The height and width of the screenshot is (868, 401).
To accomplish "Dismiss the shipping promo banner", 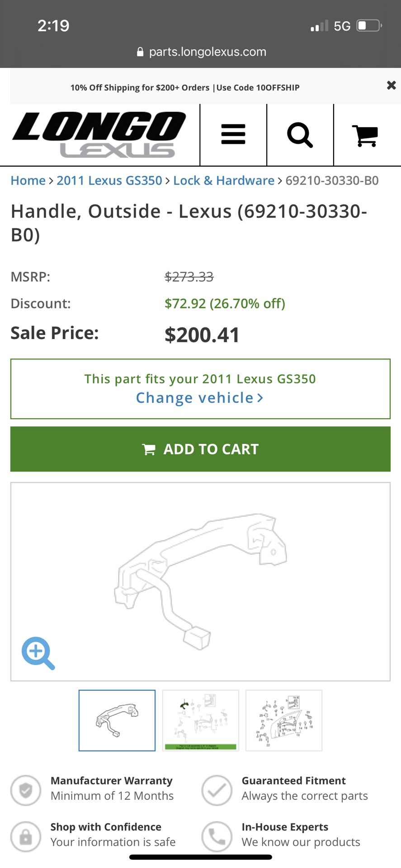I will coord(391,85).
